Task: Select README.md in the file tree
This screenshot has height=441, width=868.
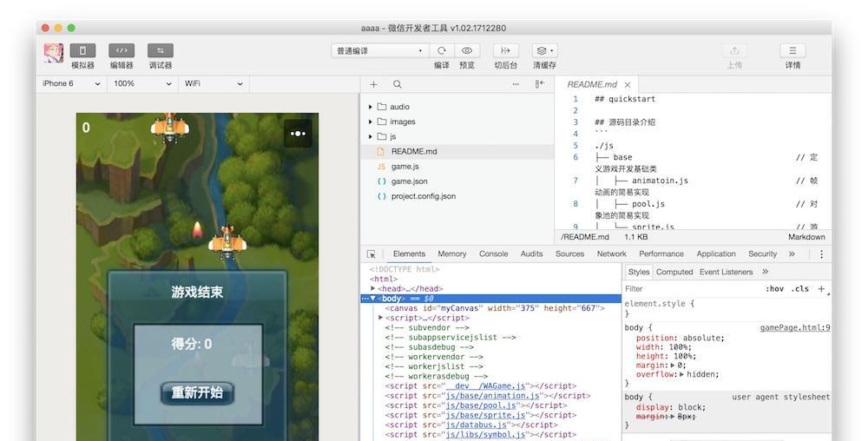Action: tap(457, 152)
